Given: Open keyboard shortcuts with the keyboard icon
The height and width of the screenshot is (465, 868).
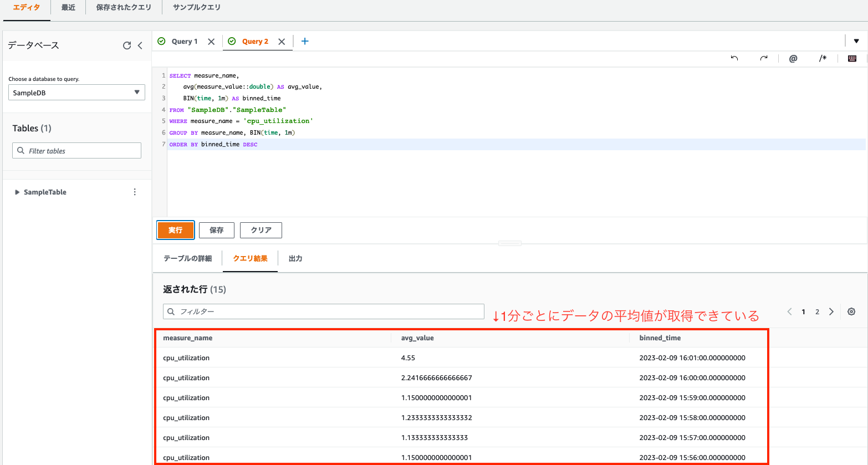Looking at the screenshot, I should coord(852,58).
